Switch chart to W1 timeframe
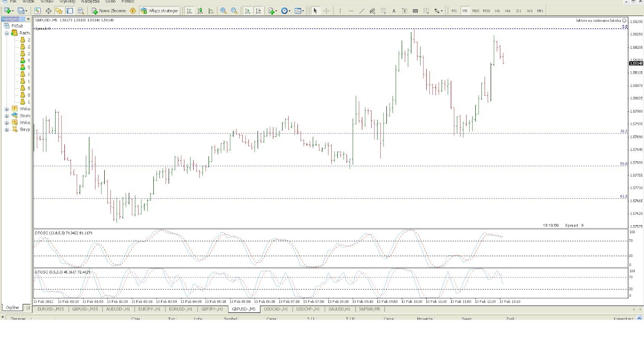 [530, 11]
